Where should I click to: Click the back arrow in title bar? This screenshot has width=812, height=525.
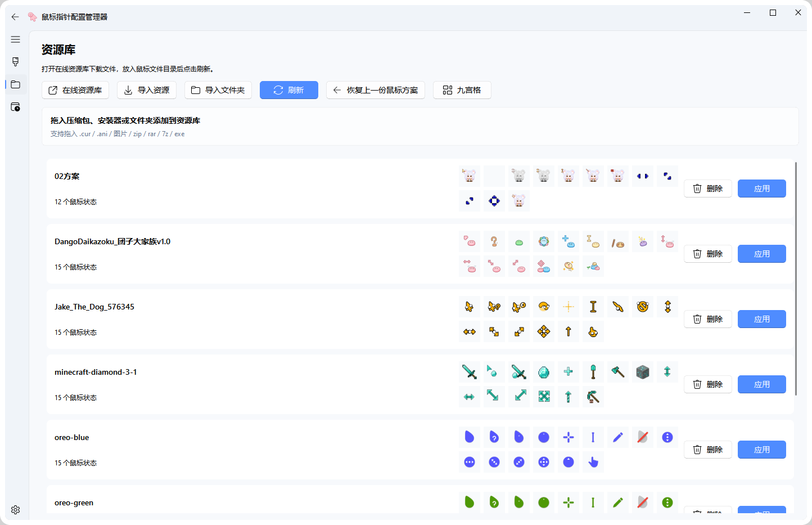point(15,17)
